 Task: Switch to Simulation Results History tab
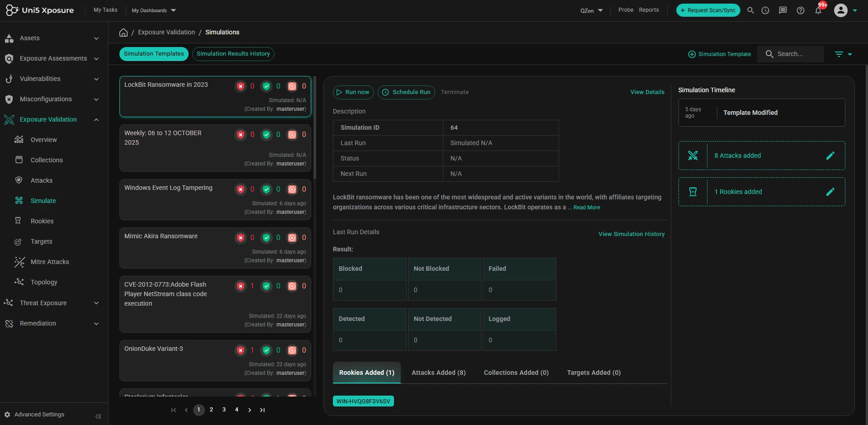click(x=233, y=54)
